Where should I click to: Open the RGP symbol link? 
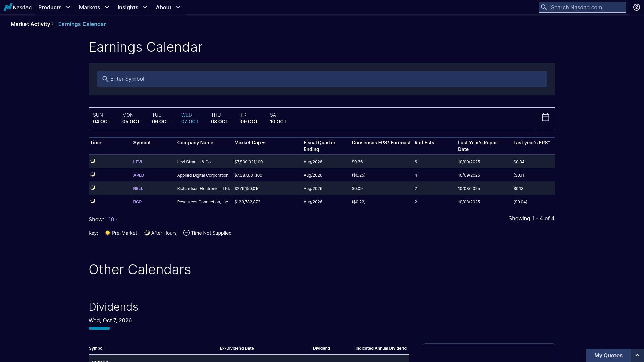point(137,202)
